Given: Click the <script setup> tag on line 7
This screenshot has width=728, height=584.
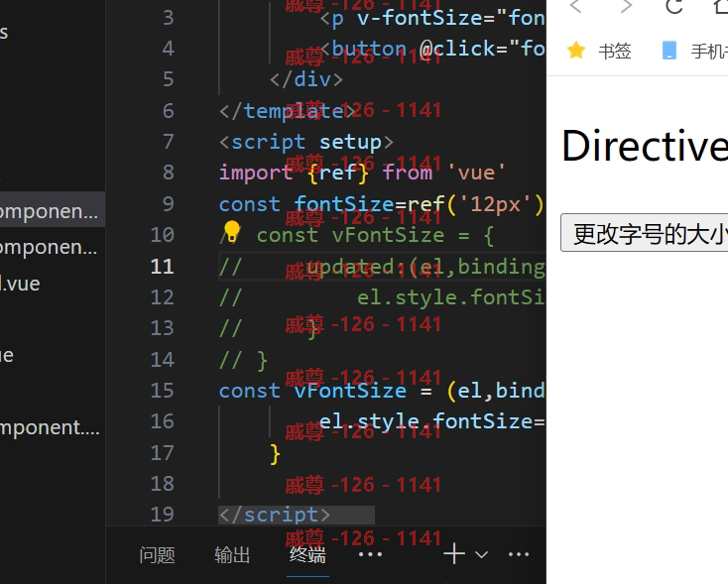Looking at the screenshot, I should point(305,142).
